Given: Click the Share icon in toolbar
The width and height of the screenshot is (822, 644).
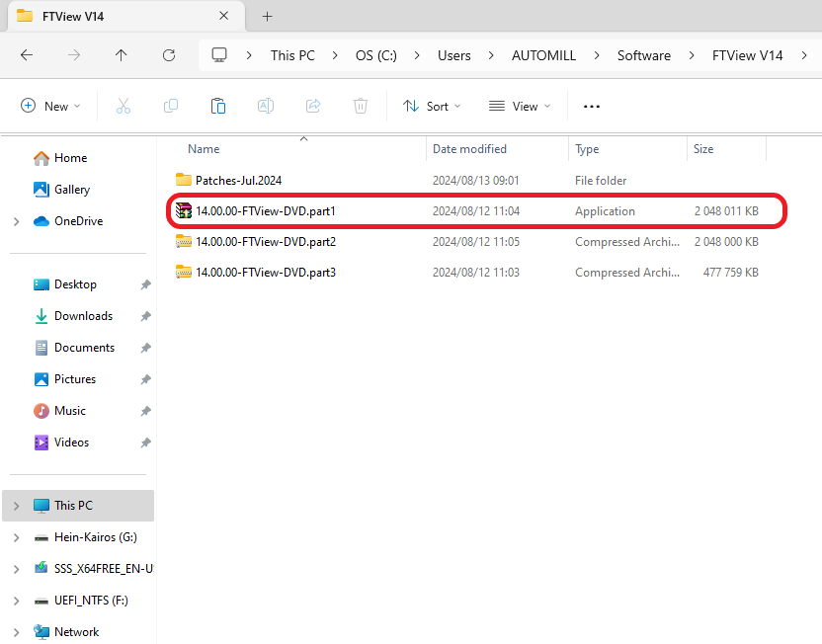Looking at the screenshot, I should 313,107.
